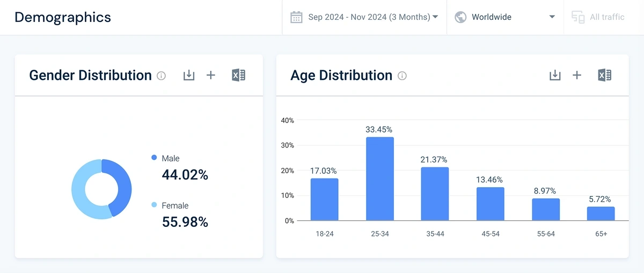Click the plus icon on Age Distribution card
644x273 pixels.
point(577,75)
